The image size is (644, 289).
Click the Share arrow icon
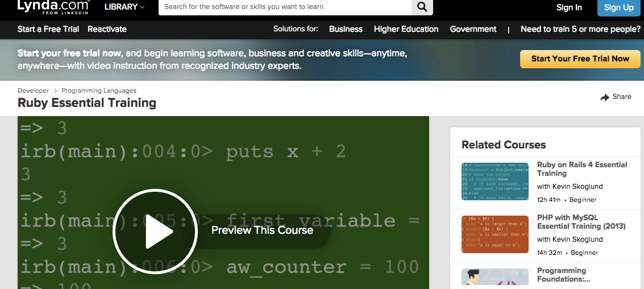(605, 97)
